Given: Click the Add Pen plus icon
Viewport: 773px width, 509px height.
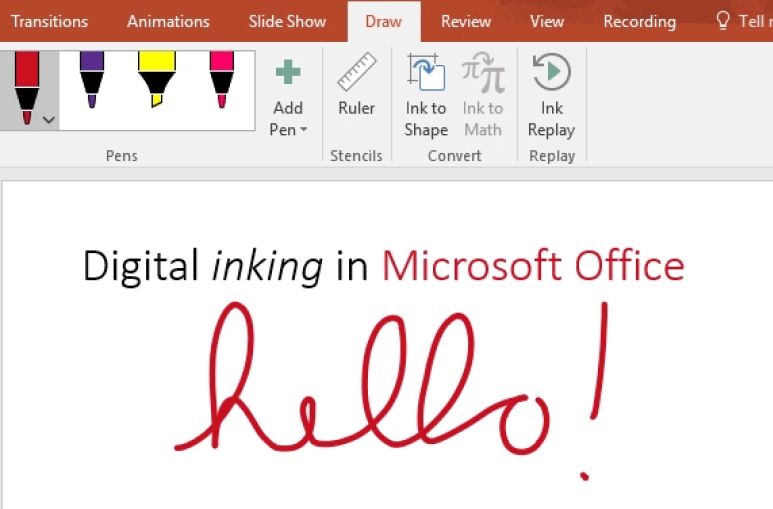Looking at the screenshot, I should [x=288, y=73].
